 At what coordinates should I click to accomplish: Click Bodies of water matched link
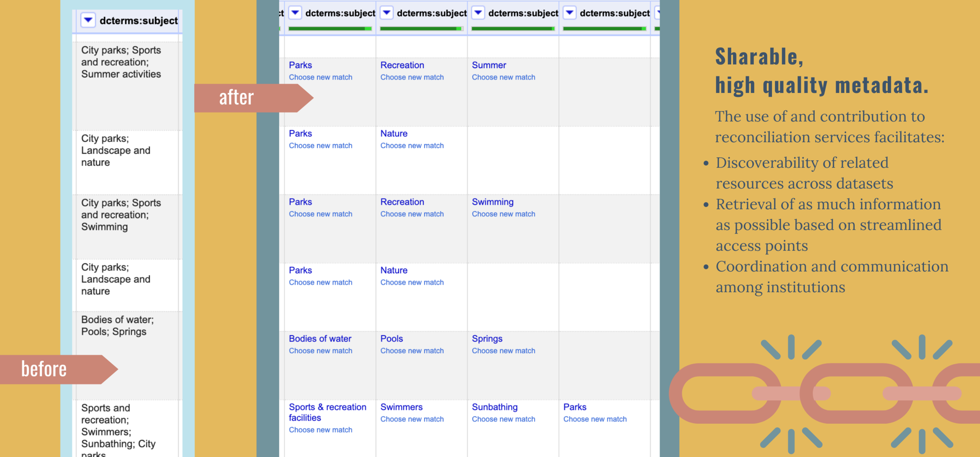(x=320, y=338)
